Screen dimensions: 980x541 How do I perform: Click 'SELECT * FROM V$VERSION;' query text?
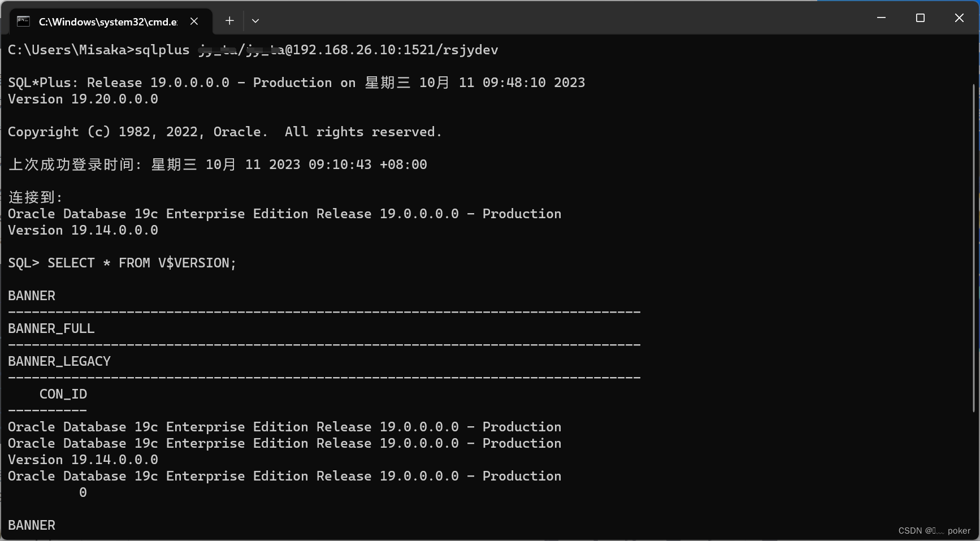pos(142,263)
